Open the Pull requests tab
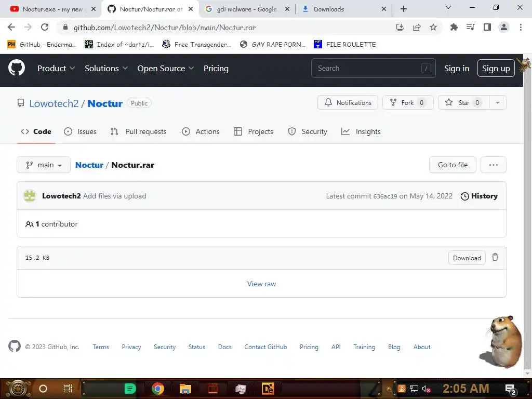Image resolution: width=532 pixels, height=399 pixels. (138, 131)
